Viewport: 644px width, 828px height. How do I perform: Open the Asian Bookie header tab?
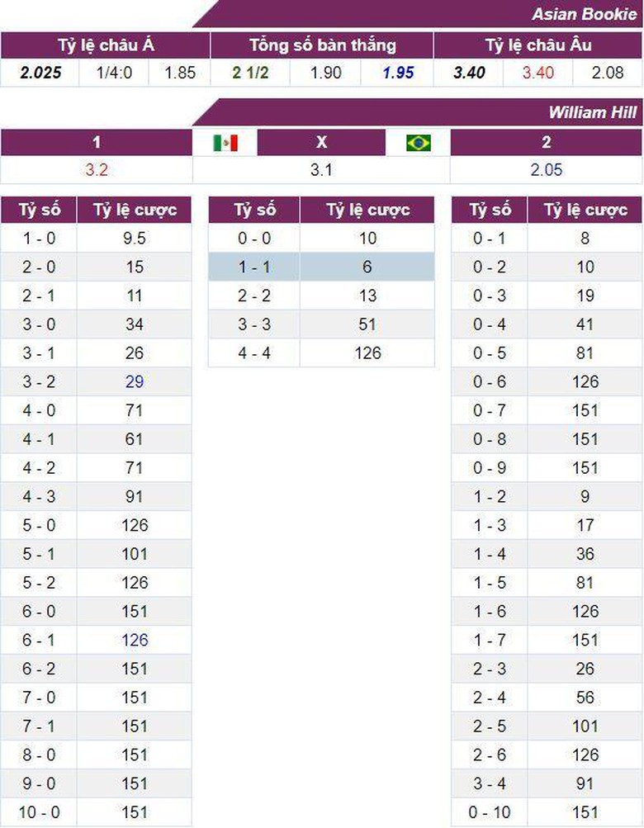point(585,14)
